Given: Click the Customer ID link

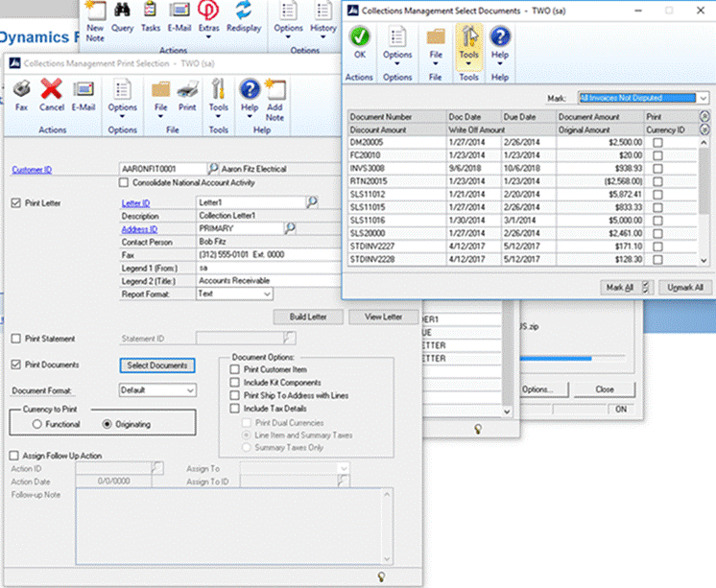Looking at the screenshot, I should (32, 170).
